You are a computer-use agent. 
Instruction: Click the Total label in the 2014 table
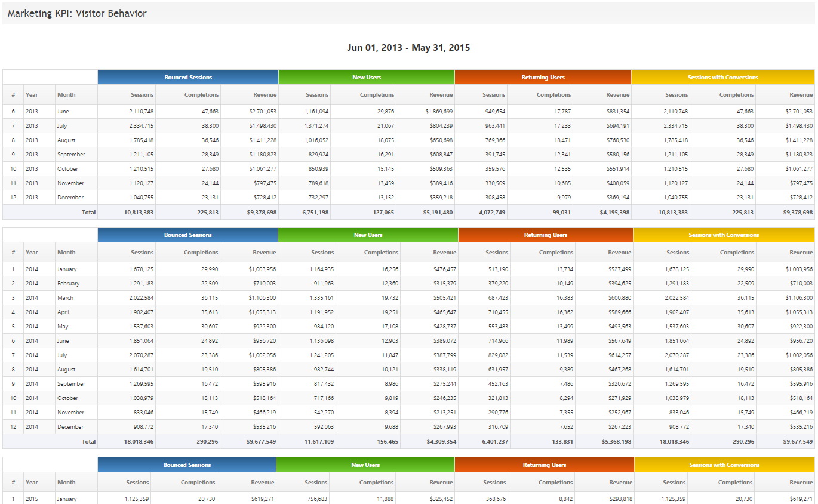coord(88,442)
